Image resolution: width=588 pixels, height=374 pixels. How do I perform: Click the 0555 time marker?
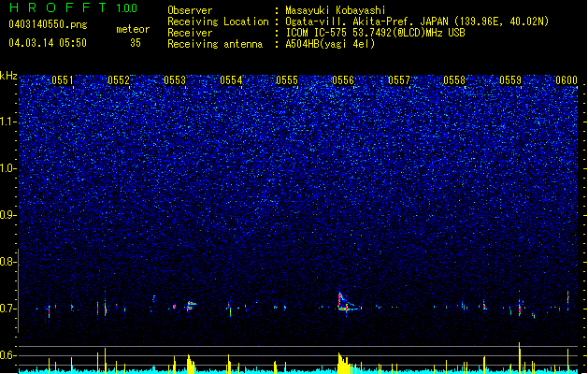pos(287,80)
